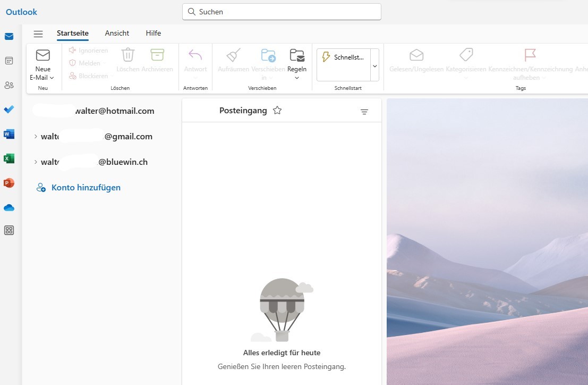Click the hamburger menu to collapse the folder pane
This screenshot has width=588, height=385.
pos(38,33)
